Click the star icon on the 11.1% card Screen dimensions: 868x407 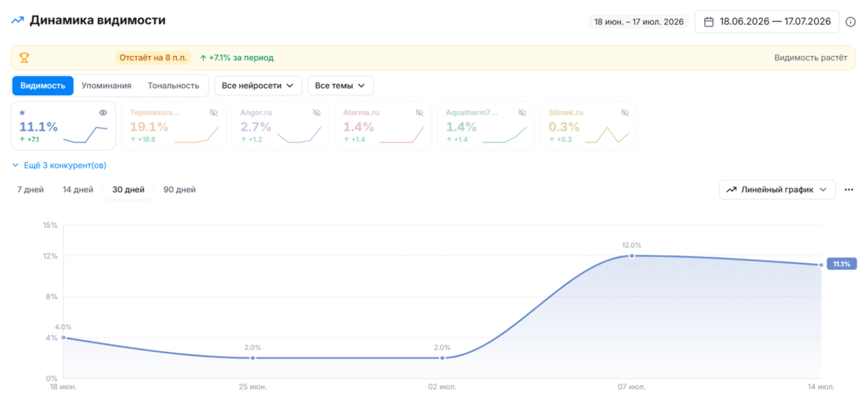click(x=22, y=112)
